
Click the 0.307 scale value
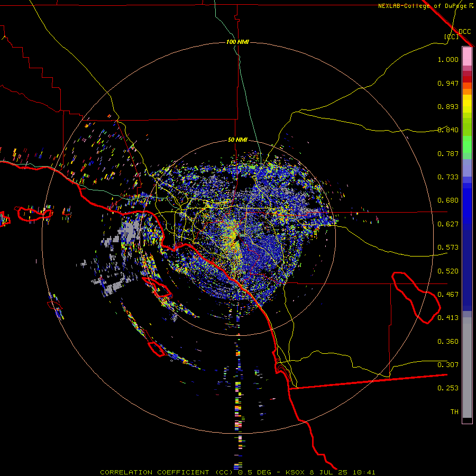tap(448, 364)
